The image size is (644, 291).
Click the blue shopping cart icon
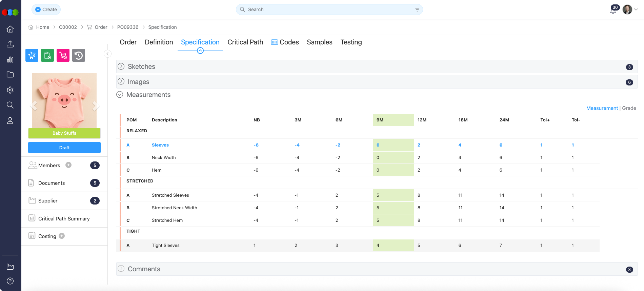point(32,55)
